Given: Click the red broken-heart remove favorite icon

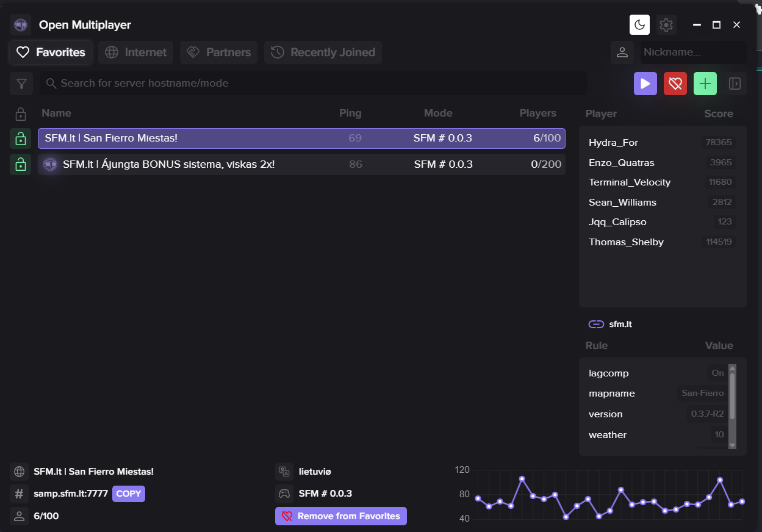Looking at the screenshot, I should [675, 84].
